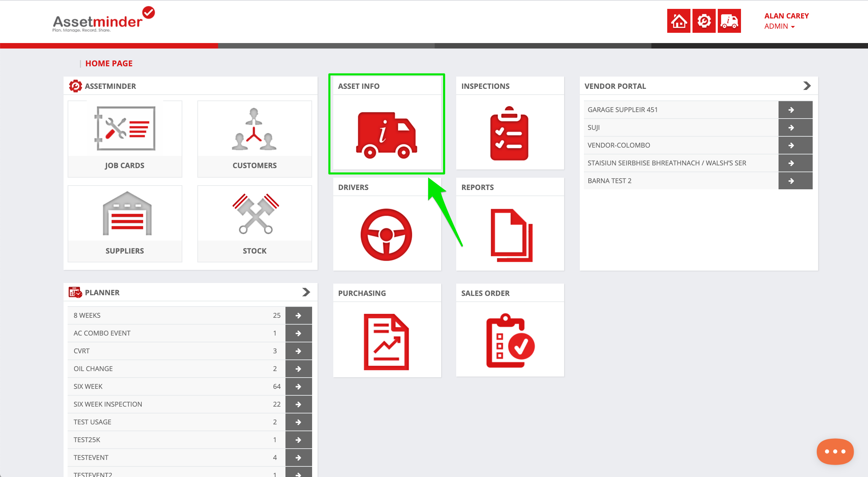Click the Planner calendar icon
The height and width of the screenshot is (477, 868).
[75, 292]
